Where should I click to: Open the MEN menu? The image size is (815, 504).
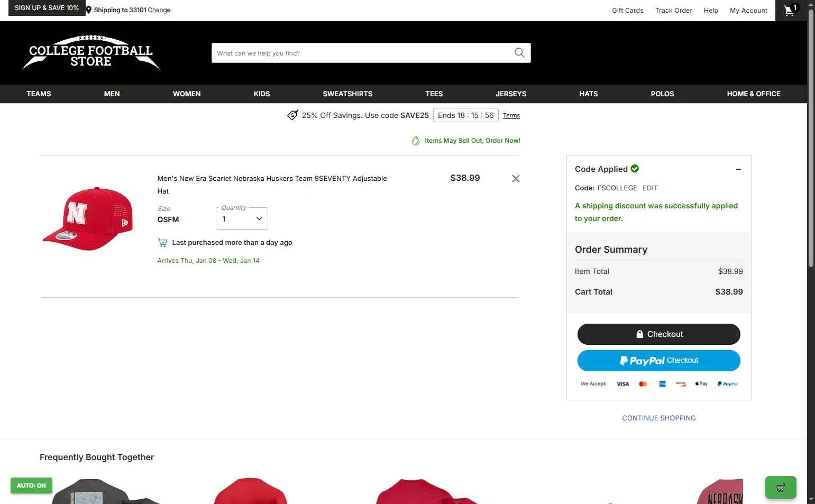click(x=112, y=94)
